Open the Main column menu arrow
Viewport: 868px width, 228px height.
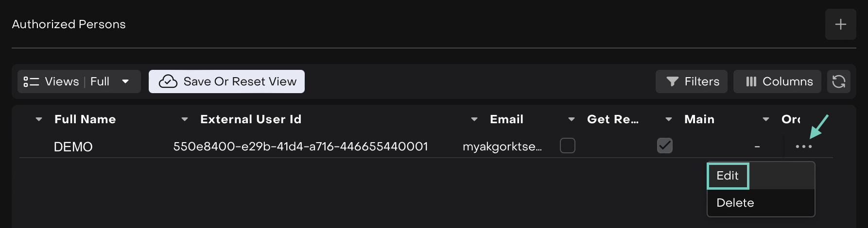click(669, 119)
